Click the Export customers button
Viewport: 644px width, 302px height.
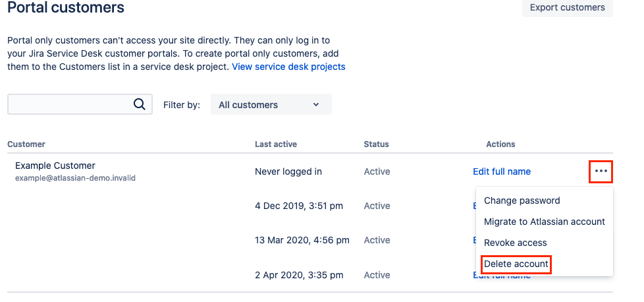coord(567,8)
